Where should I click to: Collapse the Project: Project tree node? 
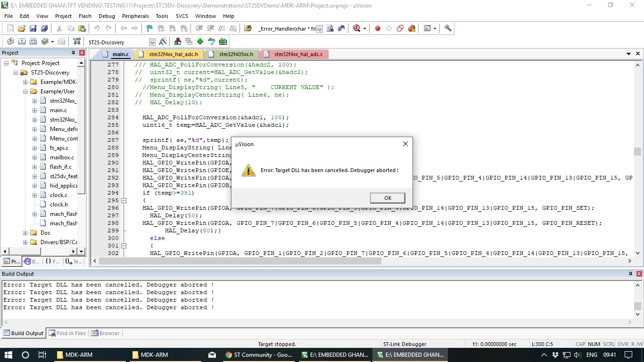click(x=7, y=63)
